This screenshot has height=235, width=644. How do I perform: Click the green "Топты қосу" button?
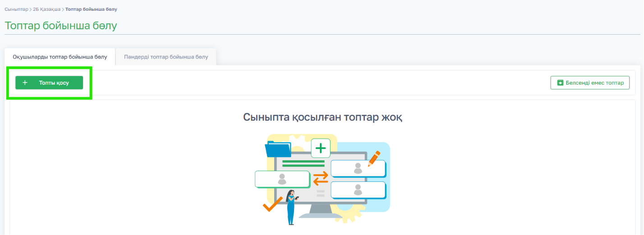coord(49,83)
